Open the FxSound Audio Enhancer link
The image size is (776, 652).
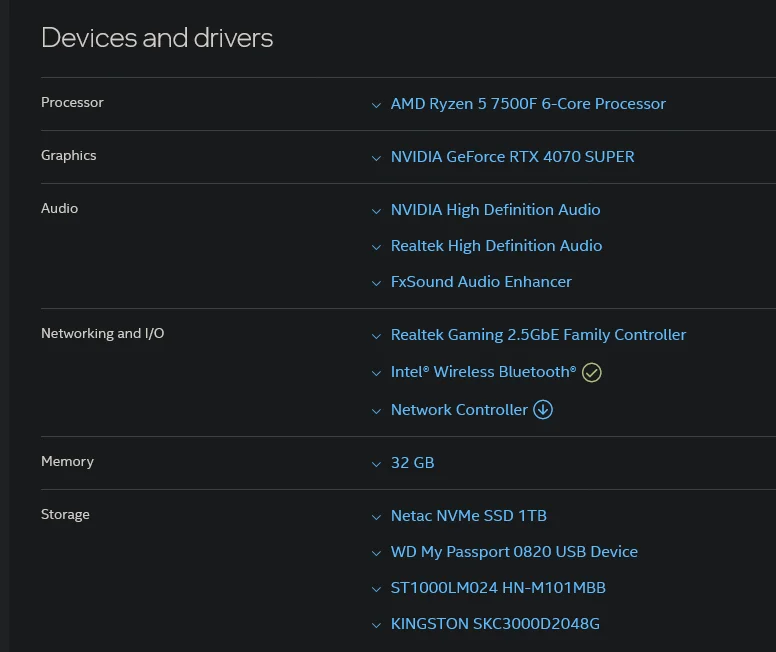[481, 282]
